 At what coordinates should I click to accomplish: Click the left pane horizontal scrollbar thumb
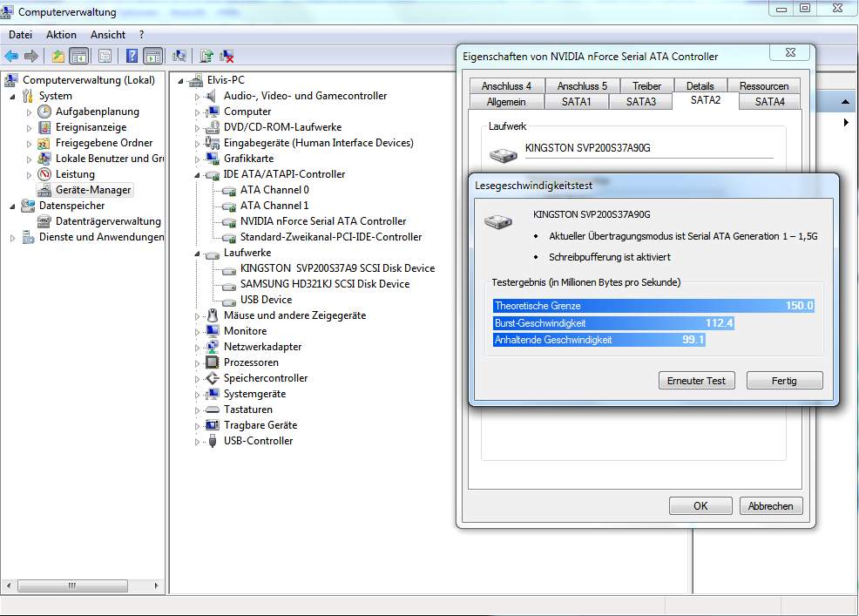pyautogui.click(x=72, y=586)
